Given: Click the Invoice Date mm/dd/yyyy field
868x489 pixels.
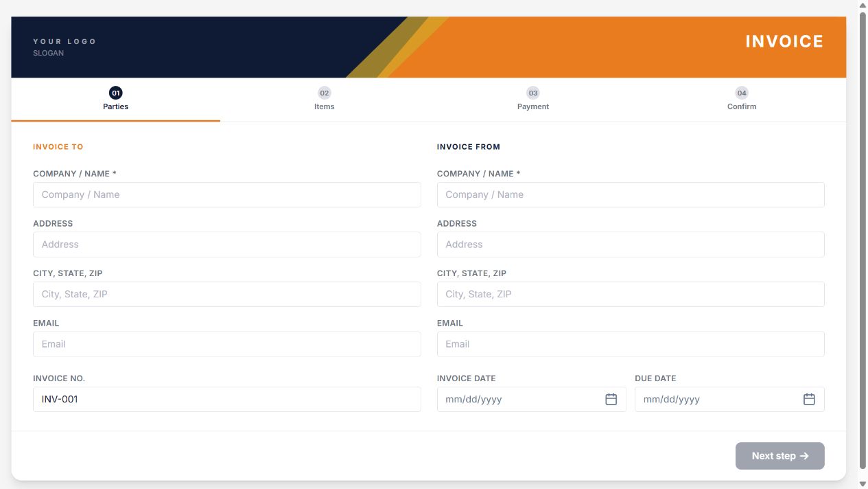Looking at the screenshot, I should tap(531, 399).
